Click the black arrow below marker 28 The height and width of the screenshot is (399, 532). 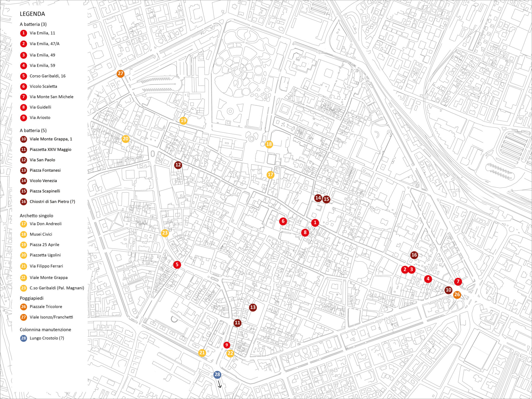coord(220,384)
